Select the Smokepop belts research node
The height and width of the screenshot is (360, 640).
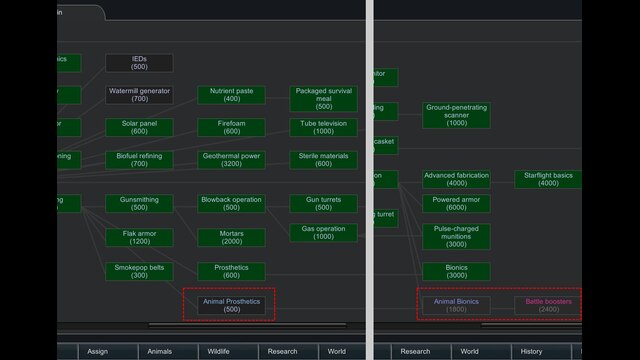(139, 271)
